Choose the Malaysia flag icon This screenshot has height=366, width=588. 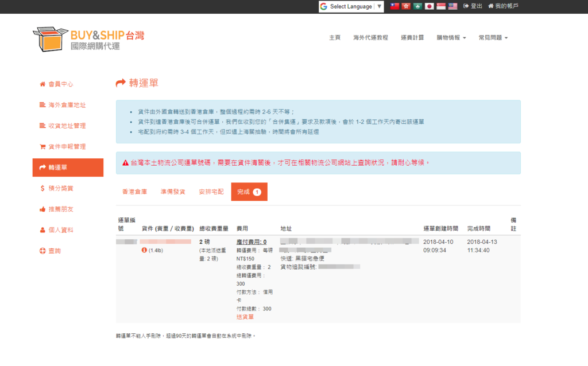coord(452,6)
